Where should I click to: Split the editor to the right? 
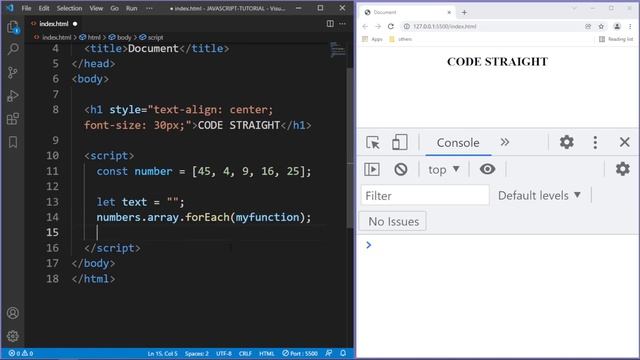click(330, 24)
